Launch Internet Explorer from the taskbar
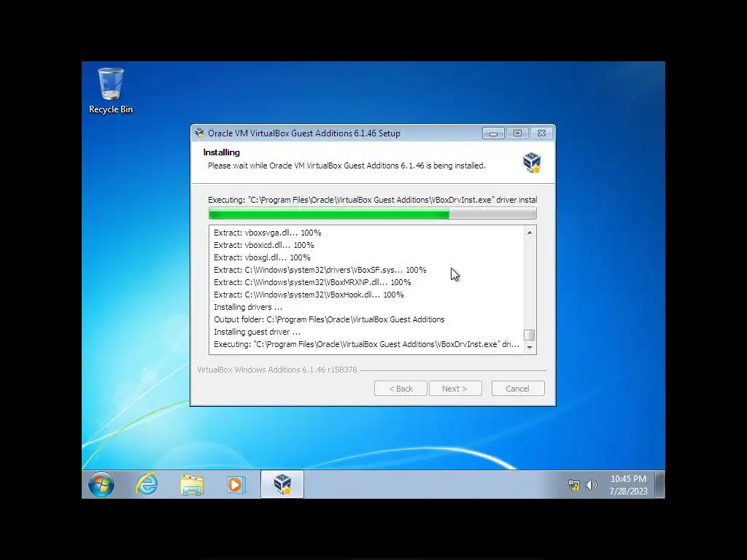The height and width of the screenshot is (560, 747). [147, 484]
